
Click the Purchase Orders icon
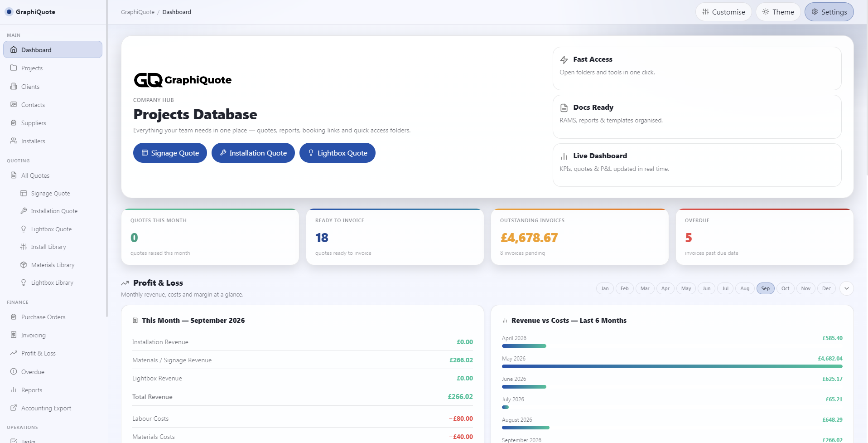pyautogui.click(x=14, y=316)
